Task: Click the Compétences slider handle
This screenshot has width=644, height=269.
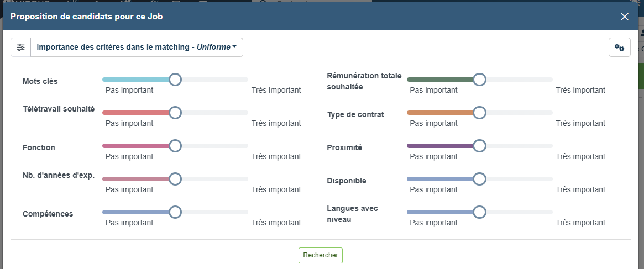Action: (175, 212)
